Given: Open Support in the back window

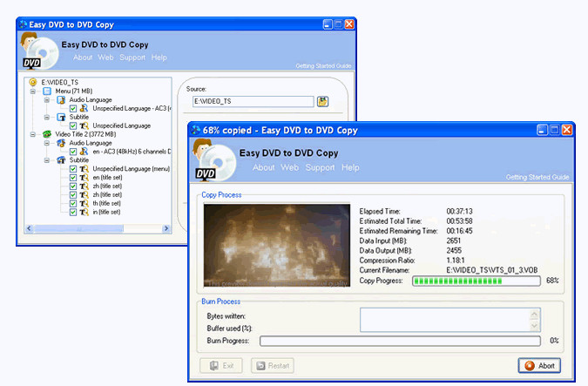Looking at the screenshot, I should pyautogui.click(x=132, y=58).
